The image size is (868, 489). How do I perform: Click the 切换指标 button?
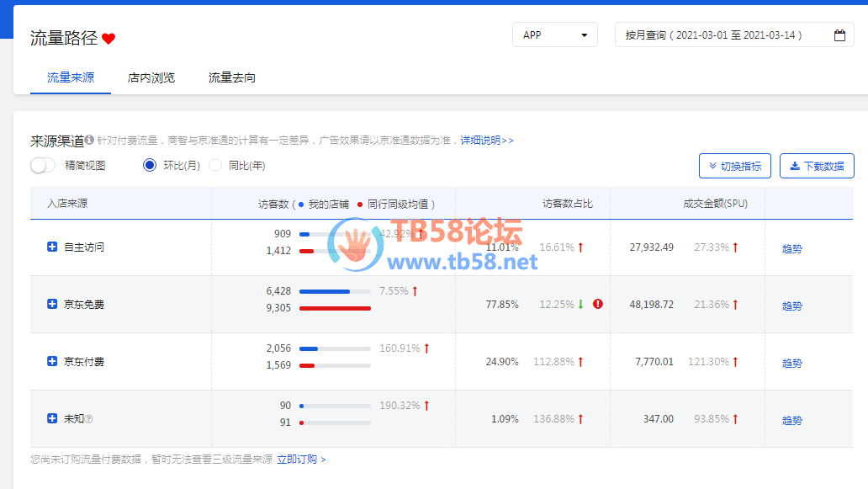(x=734, y=166)
